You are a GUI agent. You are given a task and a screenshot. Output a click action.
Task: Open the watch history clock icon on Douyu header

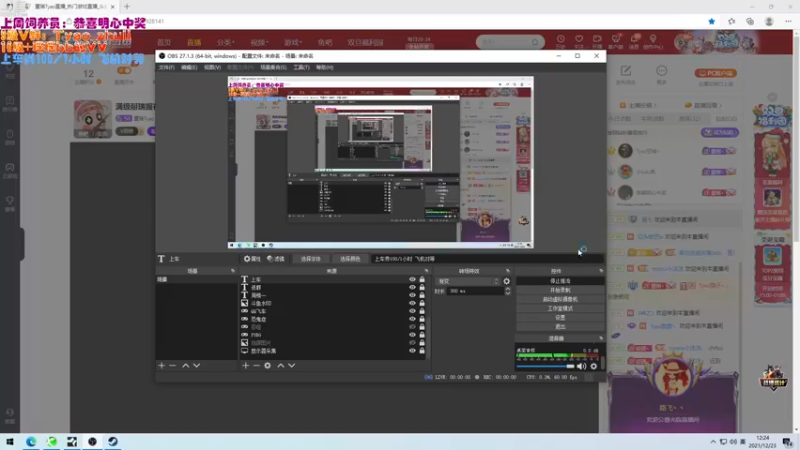coord(560,41)
